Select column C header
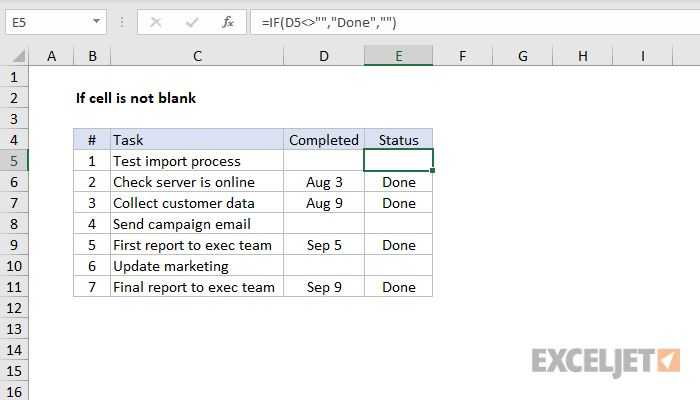 [197, 56]
